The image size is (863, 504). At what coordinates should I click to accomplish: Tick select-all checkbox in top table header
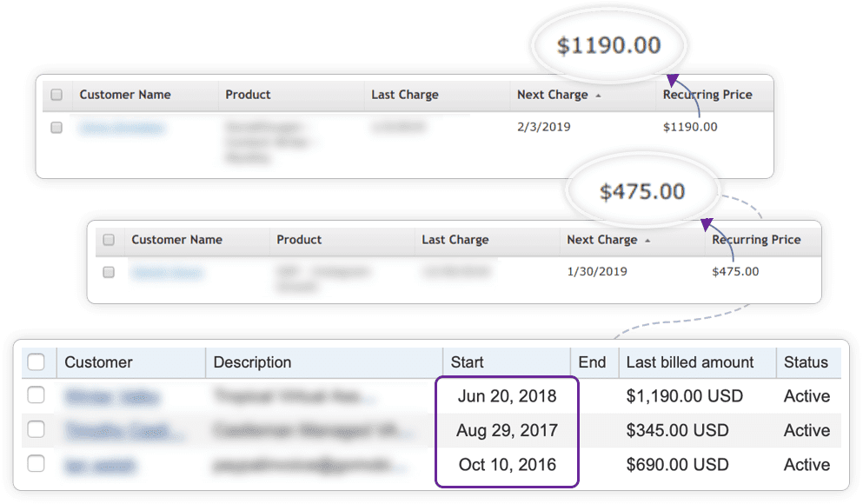coord(56,95)
